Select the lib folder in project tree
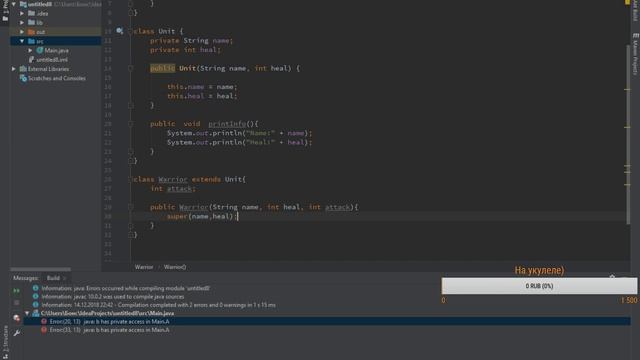Viewport: 640px width, 360px height. pos(40,22)
